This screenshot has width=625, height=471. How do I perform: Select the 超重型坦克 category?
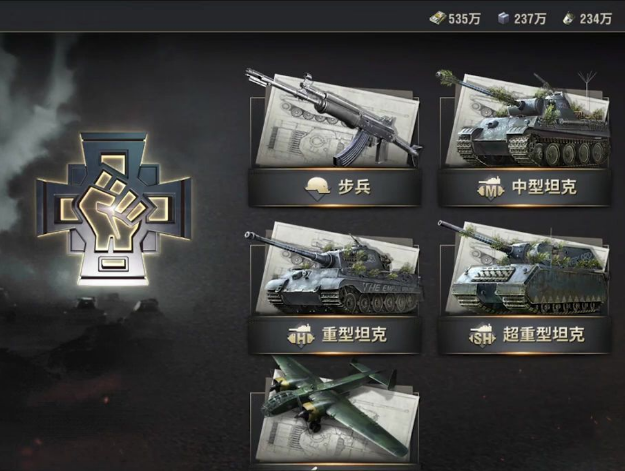pyautogui.click(x=525, y=335)
